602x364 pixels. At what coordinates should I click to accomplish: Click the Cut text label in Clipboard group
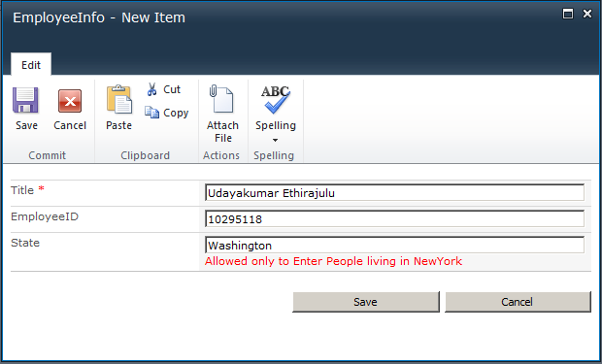pos(172,89)
